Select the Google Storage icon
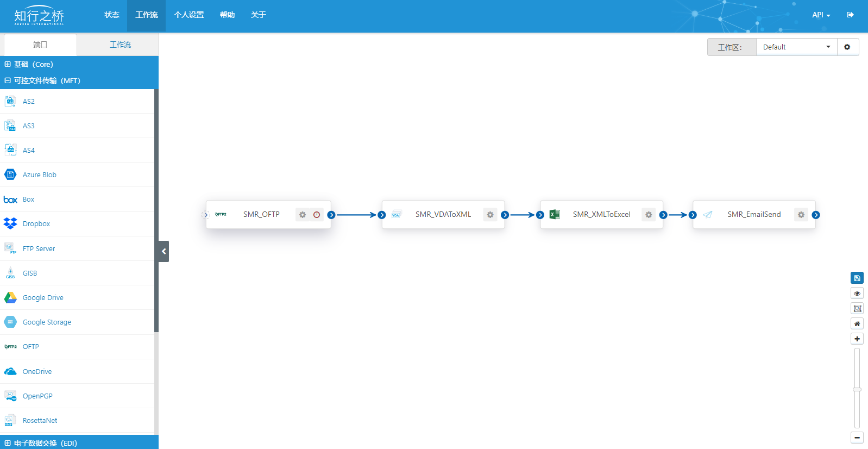Screen dimensions: 868x449 (10, 322)
